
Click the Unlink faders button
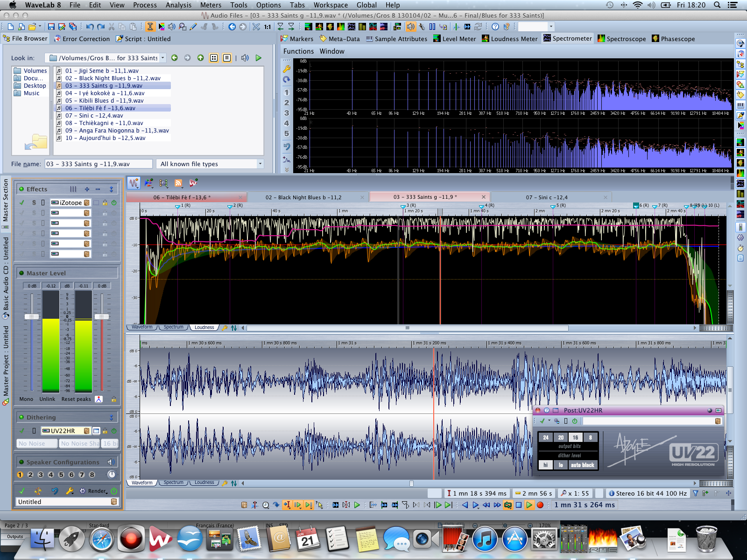click(47, 399)
